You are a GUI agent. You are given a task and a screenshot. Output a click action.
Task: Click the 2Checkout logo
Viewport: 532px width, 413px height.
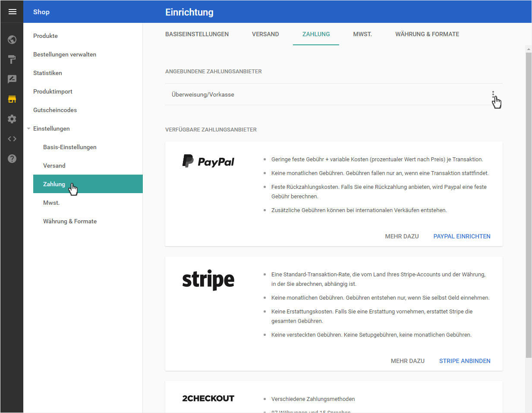[208, 398]
